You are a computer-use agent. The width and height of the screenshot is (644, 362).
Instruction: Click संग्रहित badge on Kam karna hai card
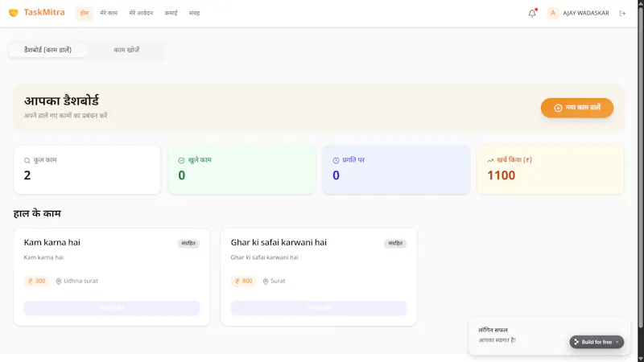pyautogui.click(x=188, y=244)
